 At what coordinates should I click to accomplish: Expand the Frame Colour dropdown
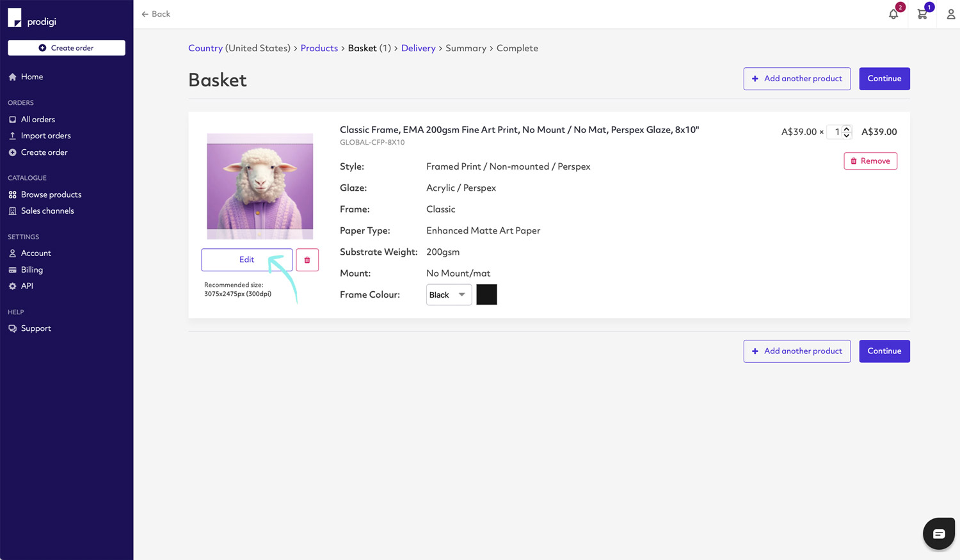(449, 295)
